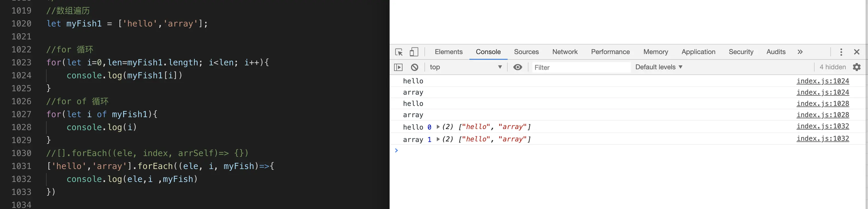Open the Sources tab
Screen dimensions: 868x209
click(x=526, y=52)
